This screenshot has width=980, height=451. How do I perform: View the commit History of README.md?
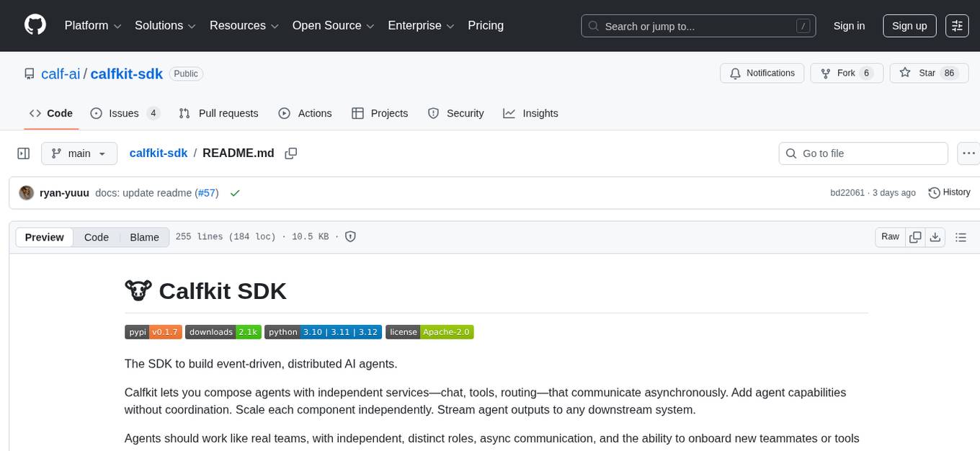click(949, 192)
